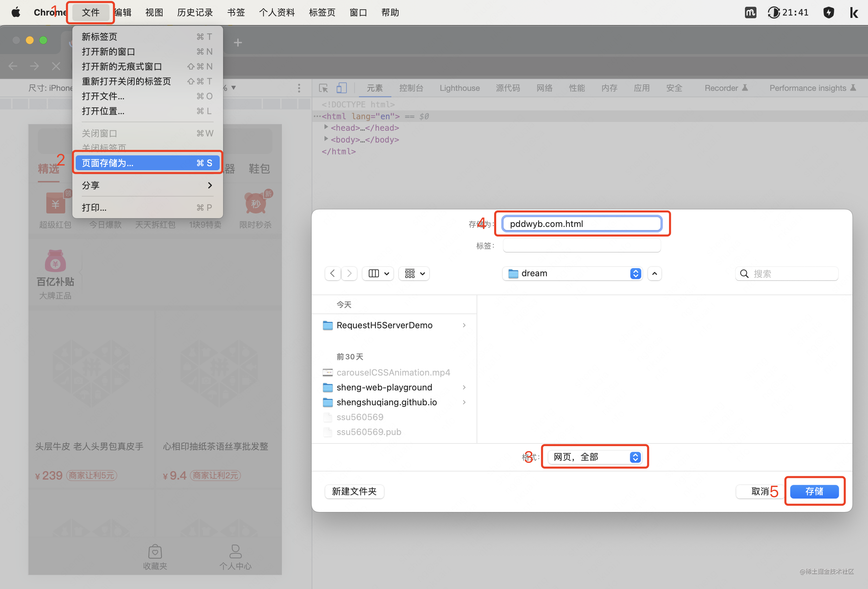Open a new Chrome tab with plus button
The height and width of the screenshot is (589, 868).
click(x=238, y=43)
